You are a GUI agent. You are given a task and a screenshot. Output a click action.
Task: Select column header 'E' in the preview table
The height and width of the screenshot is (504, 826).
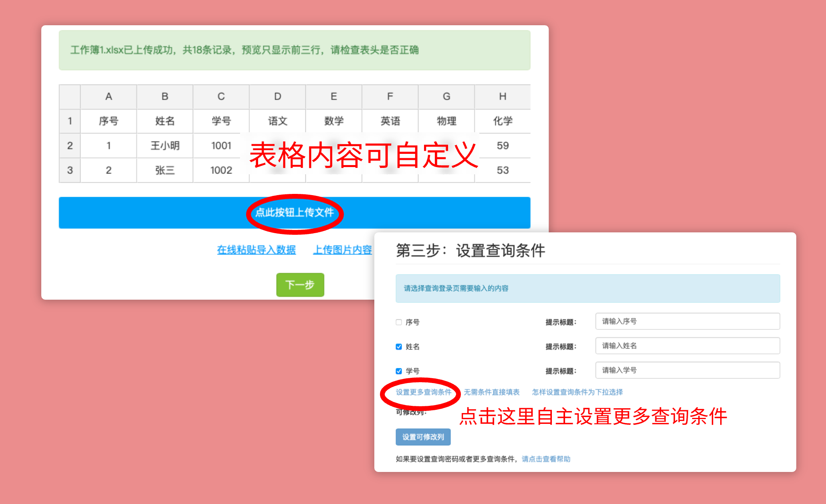click(334, 97)
